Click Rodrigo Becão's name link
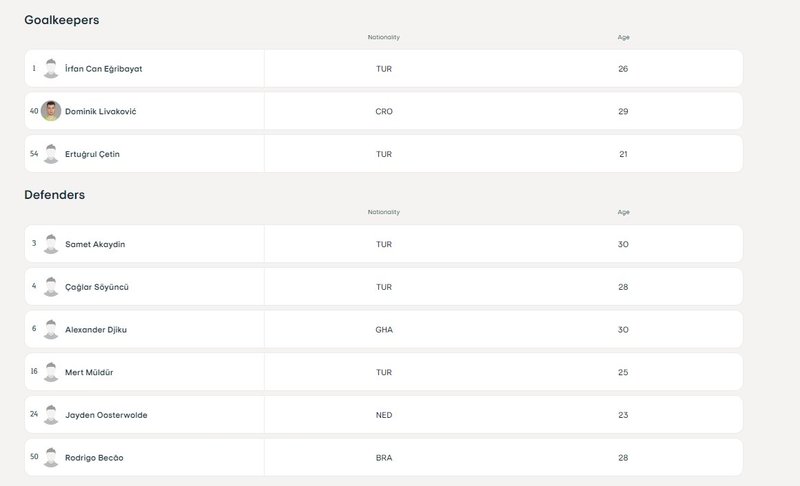 94,457
